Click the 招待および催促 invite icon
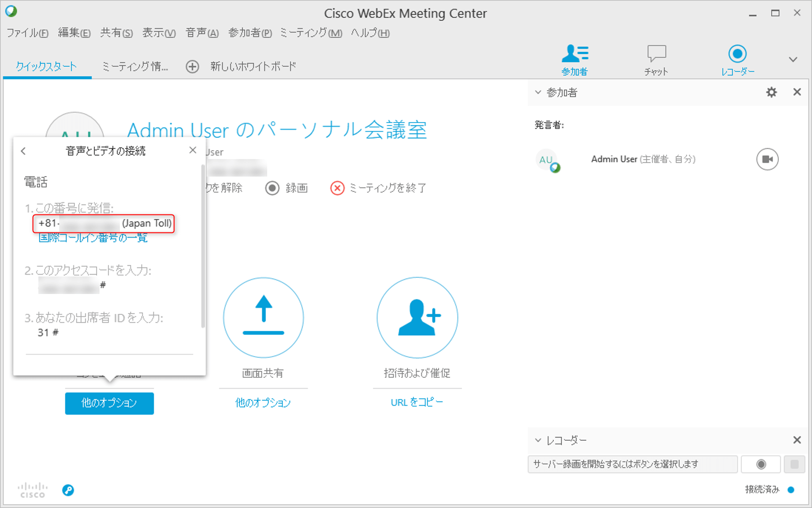 [x=417, y=317]
